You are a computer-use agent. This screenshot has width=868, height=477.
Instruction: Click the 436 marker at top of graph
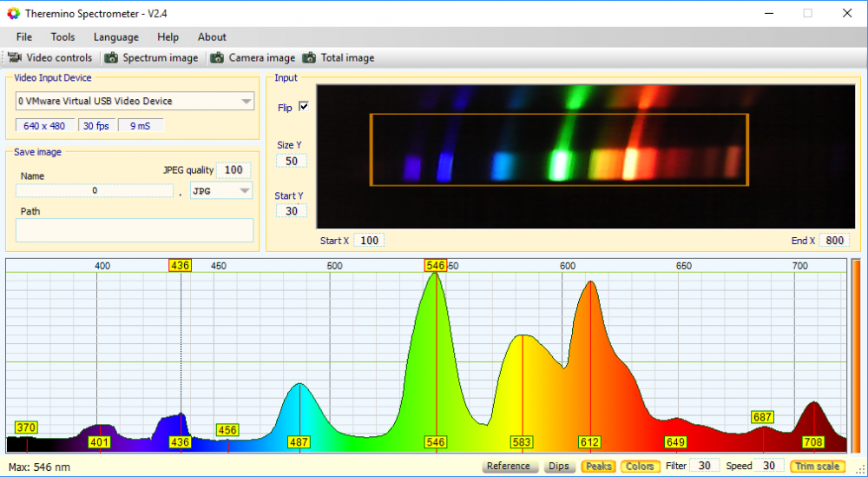[x=181, y=265]
